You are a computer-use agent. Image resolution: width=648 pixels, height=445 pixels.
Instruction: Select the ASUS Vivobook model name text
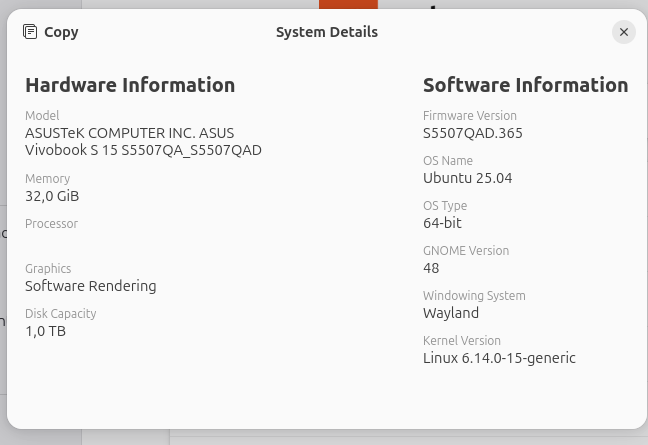tap(143, 142)
